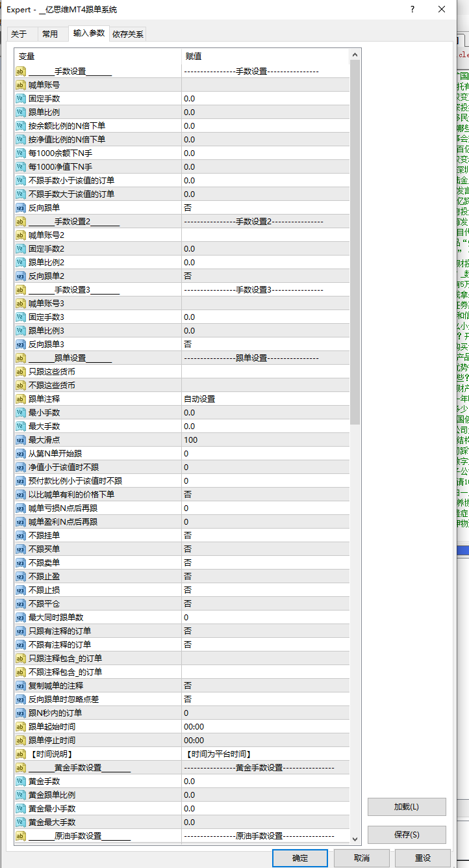This screenshot has height=868, width=469.
Task: Click the icon beside 黄金手数
Action: 21,782
